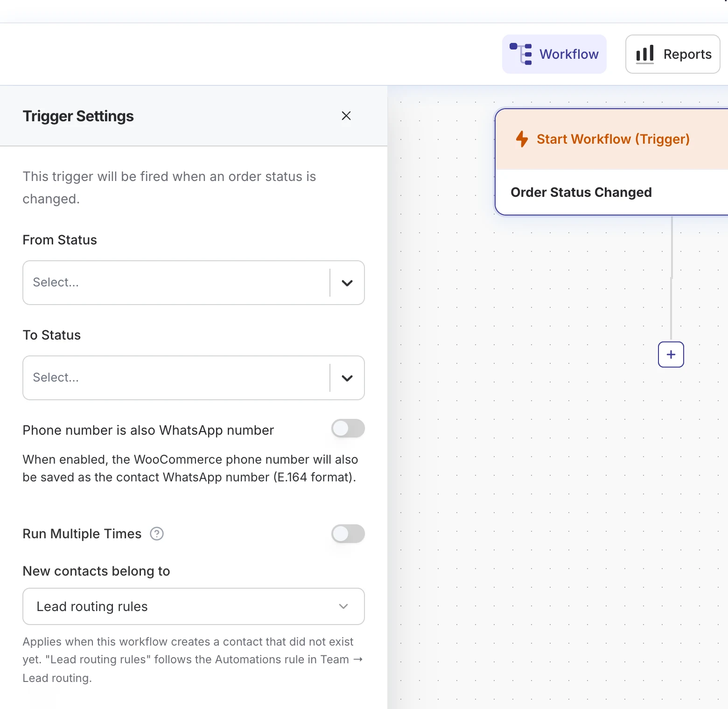Click the help icon beside Run Multiple Times
The height and width of the screenshot is (709, 728).
click(157, 534)
